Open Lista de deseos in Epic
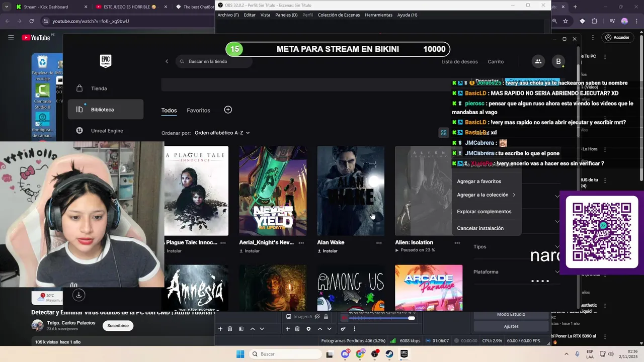This screenshot has width=644, height=362. pyautogui.click(x=459, y=61)
